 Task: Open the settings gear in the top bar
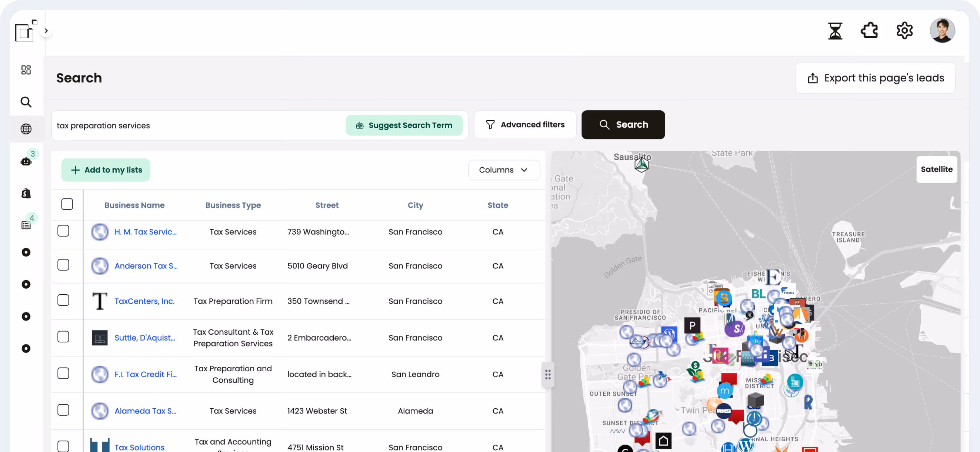tap(904, 30)
